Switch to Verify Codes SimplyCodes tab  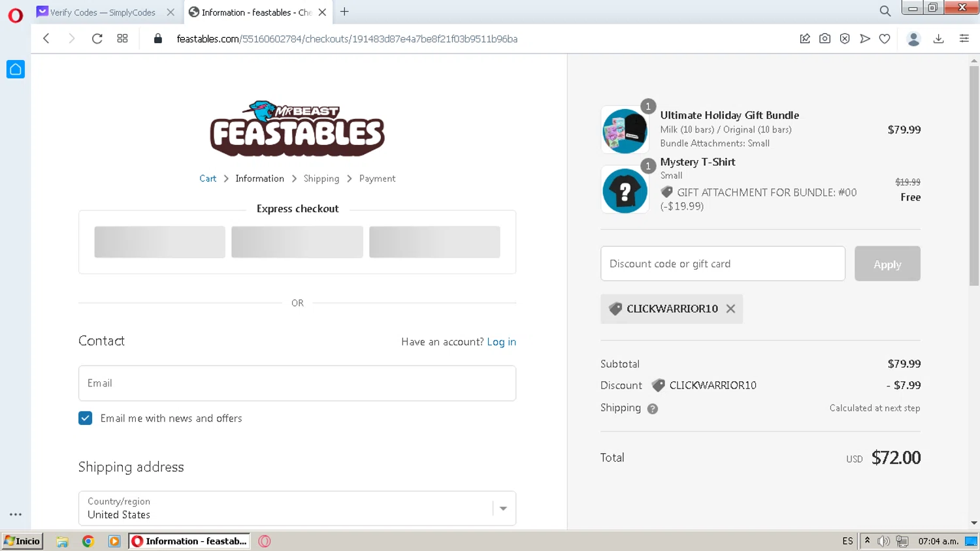[103, 12]
